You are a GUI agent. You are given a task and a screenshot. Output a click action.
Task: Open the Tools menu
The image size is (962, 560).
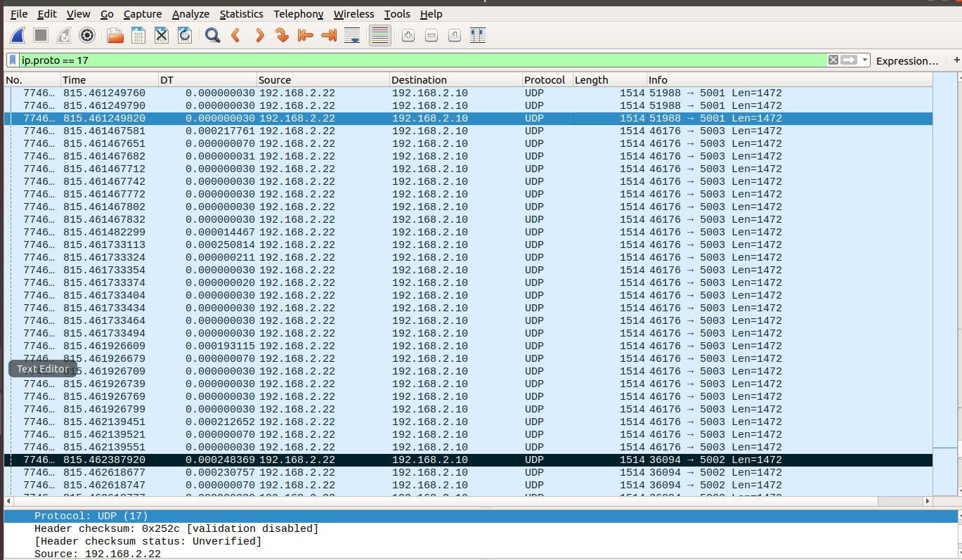[397, 14]
